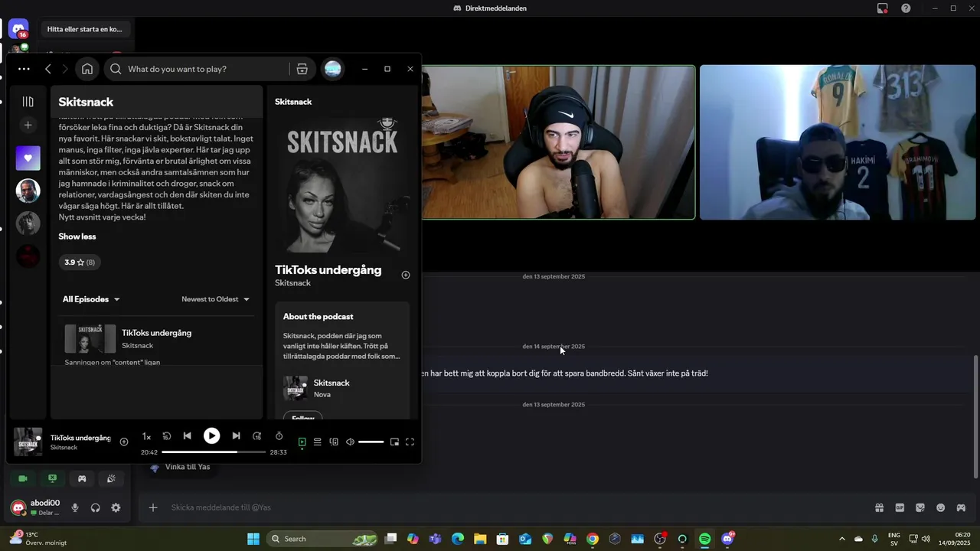980x551 pixels.
Task: Open Spotify from the Windows taskbar
Action: click(705, 539)
